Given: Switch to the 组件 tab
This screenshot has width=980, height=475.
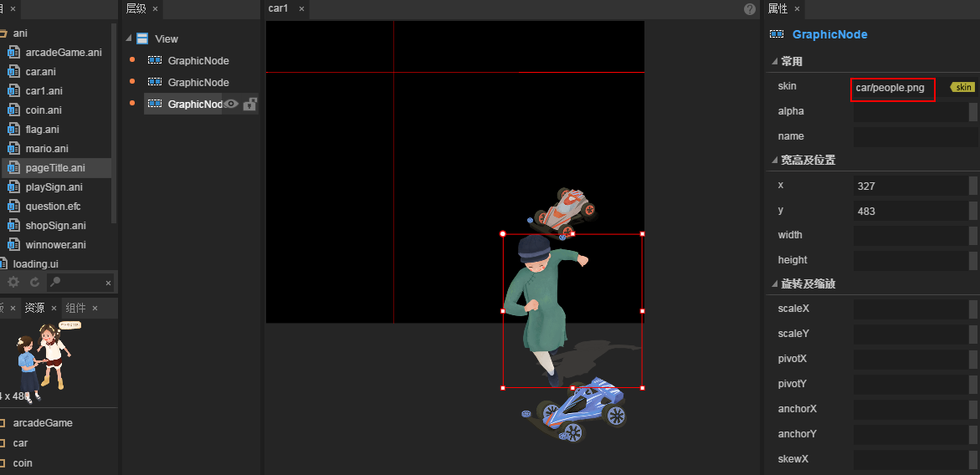Looking at the screenshot, I should [75, 308].
